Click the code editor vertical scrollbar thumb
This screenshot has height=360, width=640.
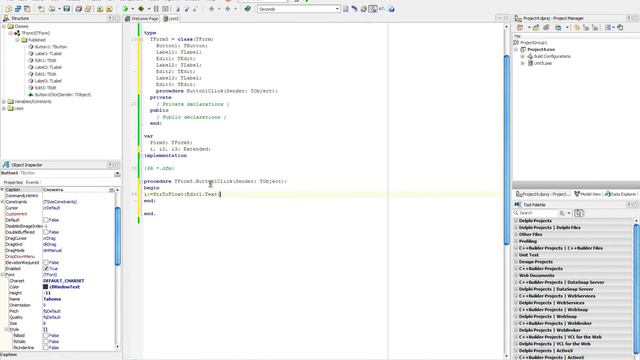pos(507,150)
